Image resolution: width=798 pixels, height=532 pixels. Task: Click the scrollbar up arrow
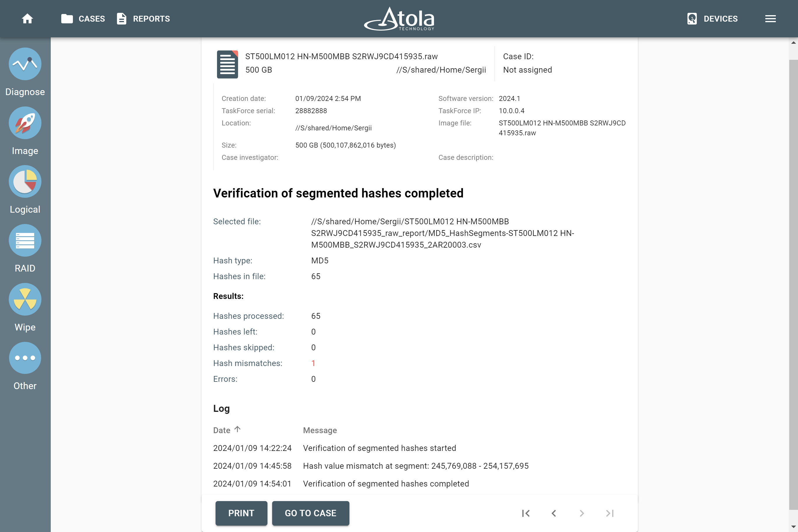[x=793, y=43]
